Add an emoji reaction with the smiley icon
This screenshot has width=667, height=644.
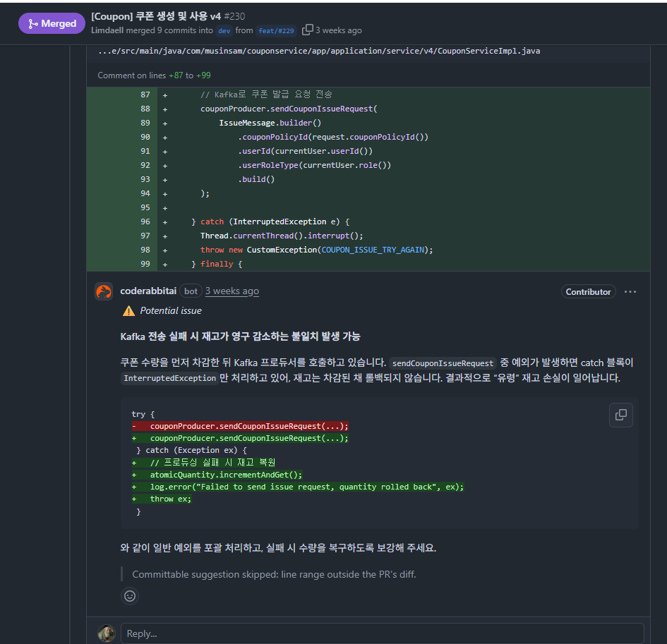(129, 596)
